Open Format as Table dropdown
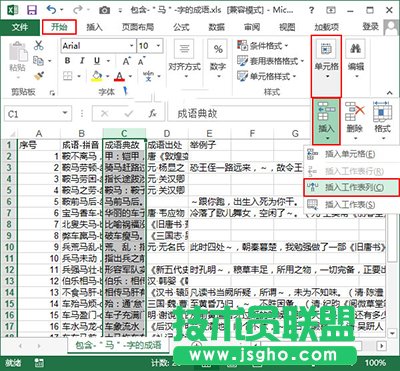The height and width of the screenshot is (371, 400). tap(271, 61)
